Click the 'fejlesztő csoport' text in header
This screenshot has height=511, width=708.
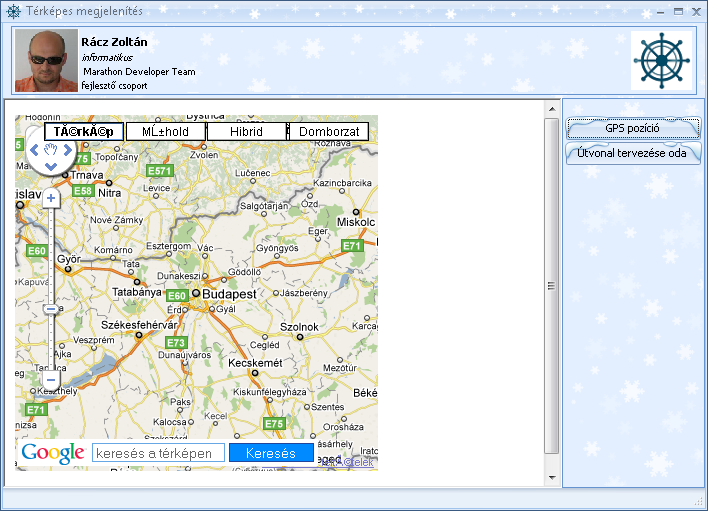pyautogui.click(x=114, y=85)
